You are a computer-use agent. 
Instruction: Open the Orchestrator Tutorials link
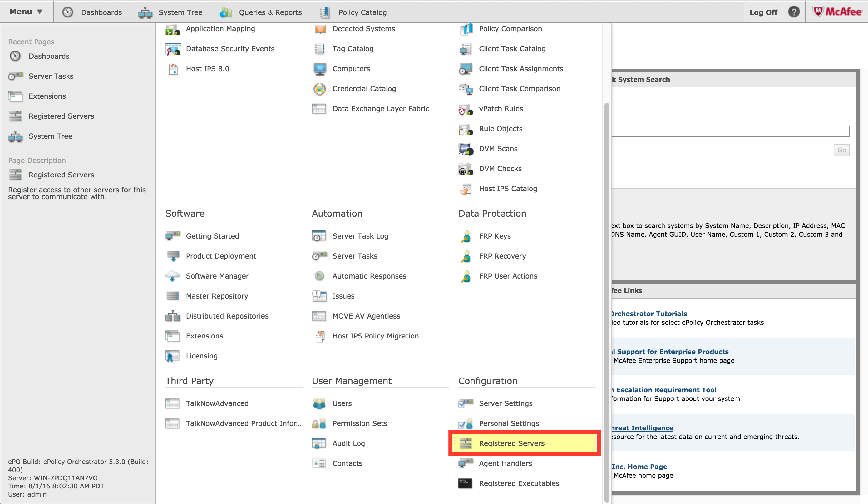[648, 314]
